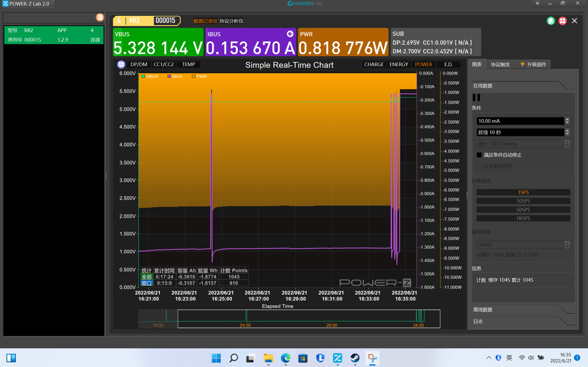Image resolution: width=588 pixels, height=367 pixels.
Task: Click the battery icon in tray
Action: [x=541, y=358]
